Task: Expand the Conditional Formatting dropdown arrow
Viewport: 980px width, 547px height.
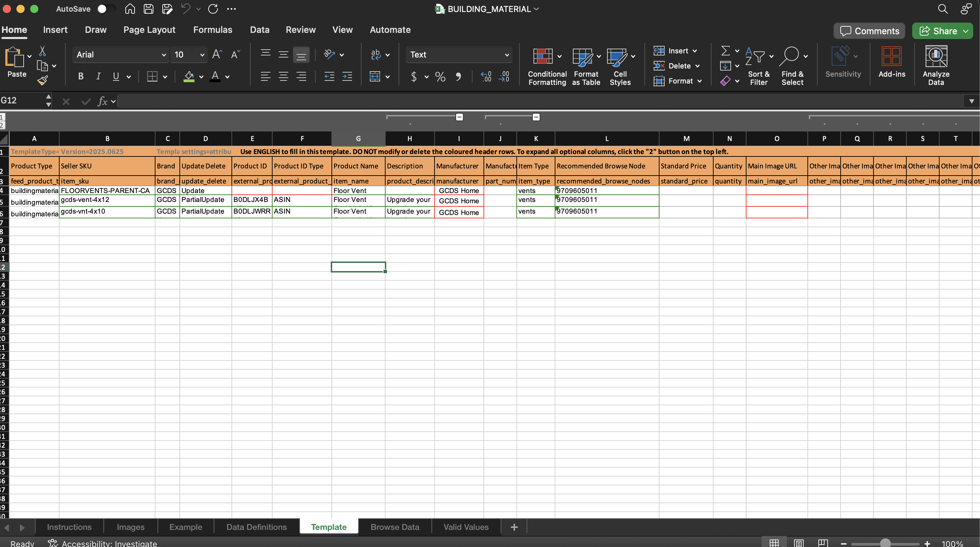Action: (559, 56)
